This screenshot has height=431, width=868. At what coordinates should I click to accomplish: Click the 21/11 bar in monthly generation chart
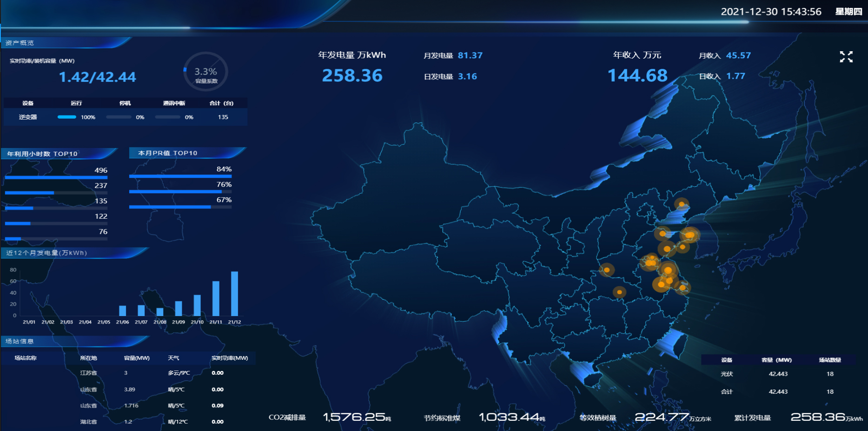(216, 298)
